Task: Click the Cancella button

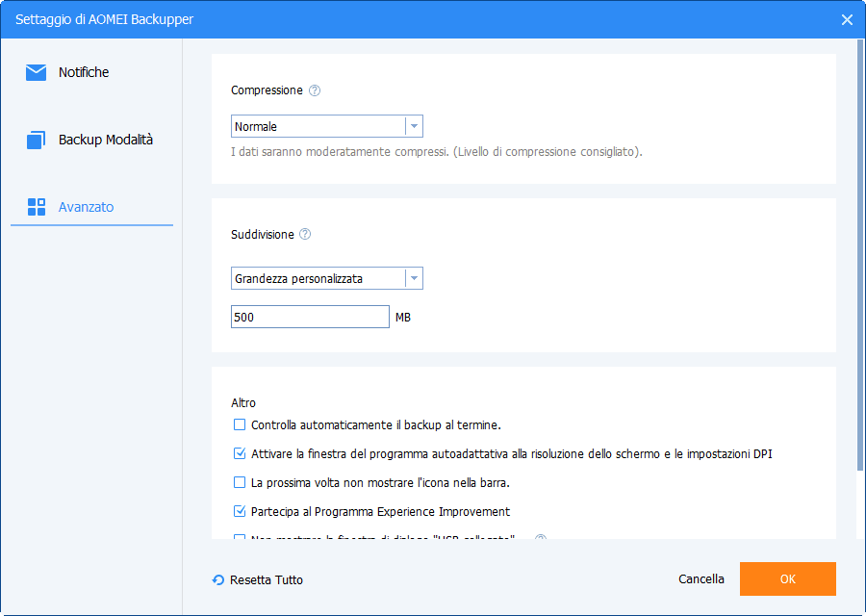Action: click(x=701, y=579)
